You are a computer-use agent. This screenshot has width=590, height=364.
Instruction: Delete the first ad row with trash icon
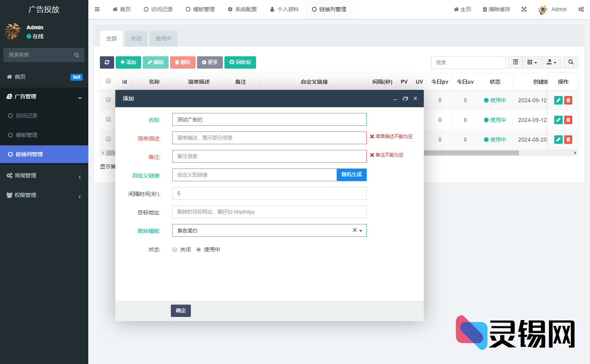(568, 100)
